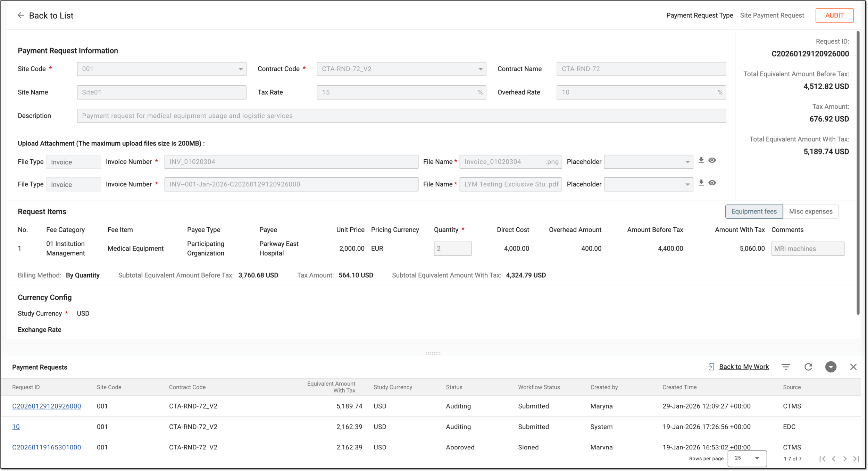The image size is (868, 471).
Task: Go to previous page of payment requests
Action: 834,459
